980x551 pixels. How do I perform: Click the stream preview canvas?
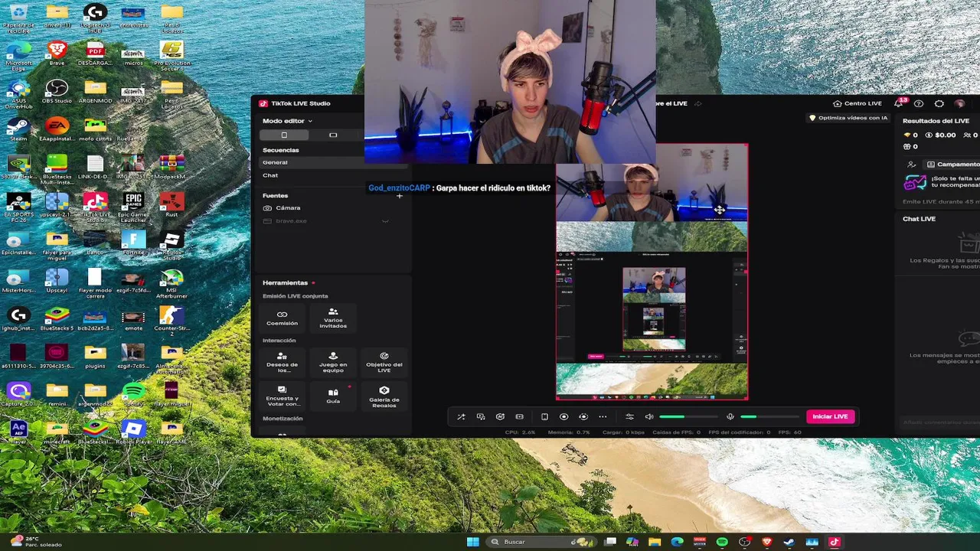coord(652,272)
